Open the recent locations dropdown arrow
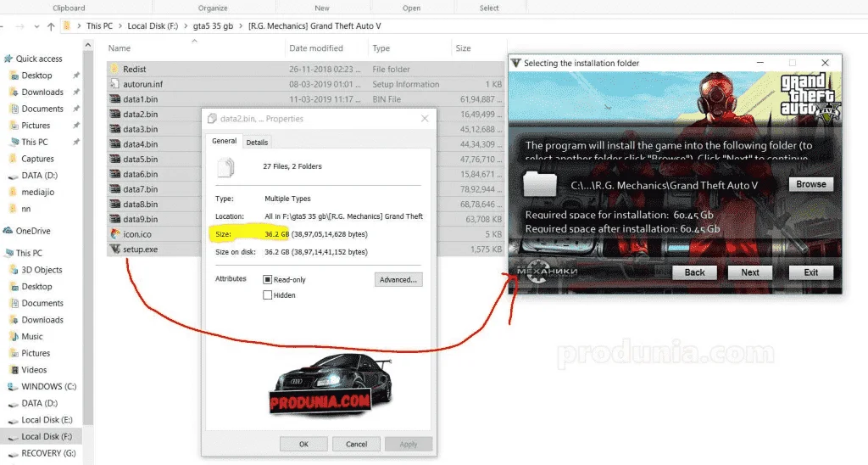This screenshot has width=868, height=465. coord(36,26)
